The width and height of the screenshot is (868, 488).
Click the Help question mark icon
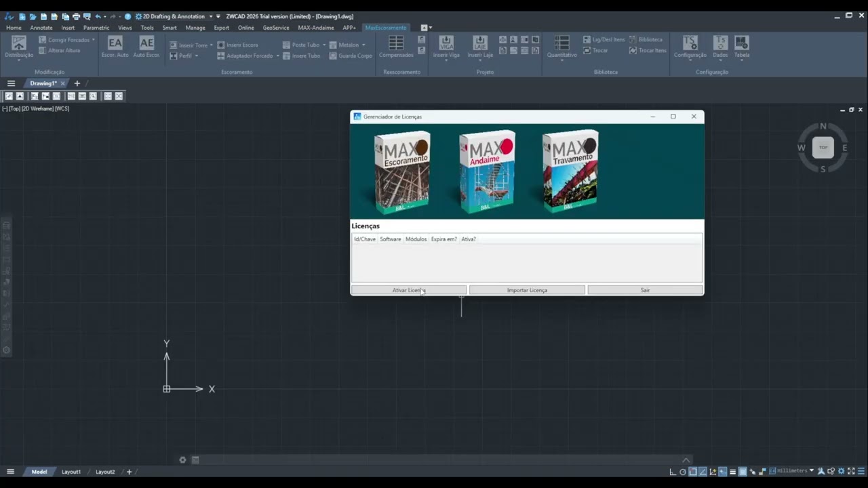pyautogui.click(x=127, y=16)
